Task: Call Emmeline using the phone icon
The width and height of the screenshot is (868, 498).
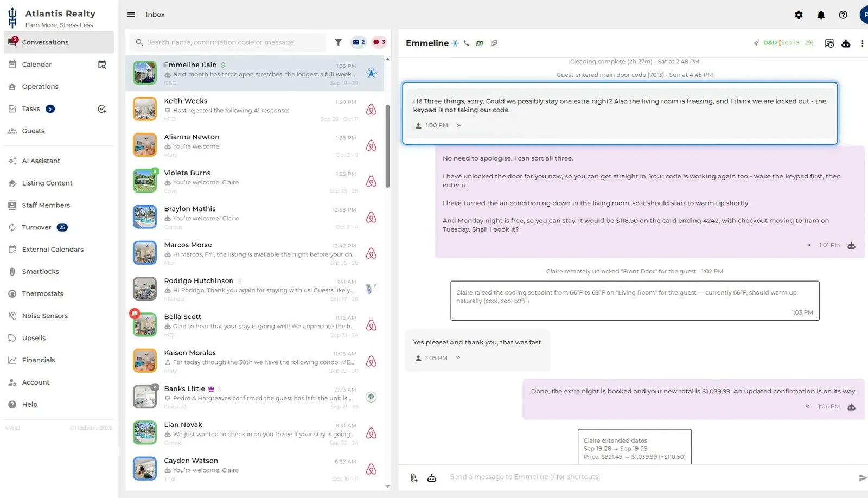Action: [467, 43]
